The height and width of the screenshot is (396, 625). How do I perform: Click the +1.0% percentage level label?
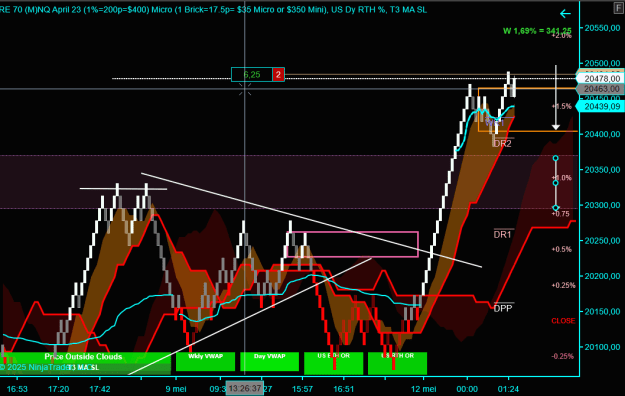coord(562,178)
